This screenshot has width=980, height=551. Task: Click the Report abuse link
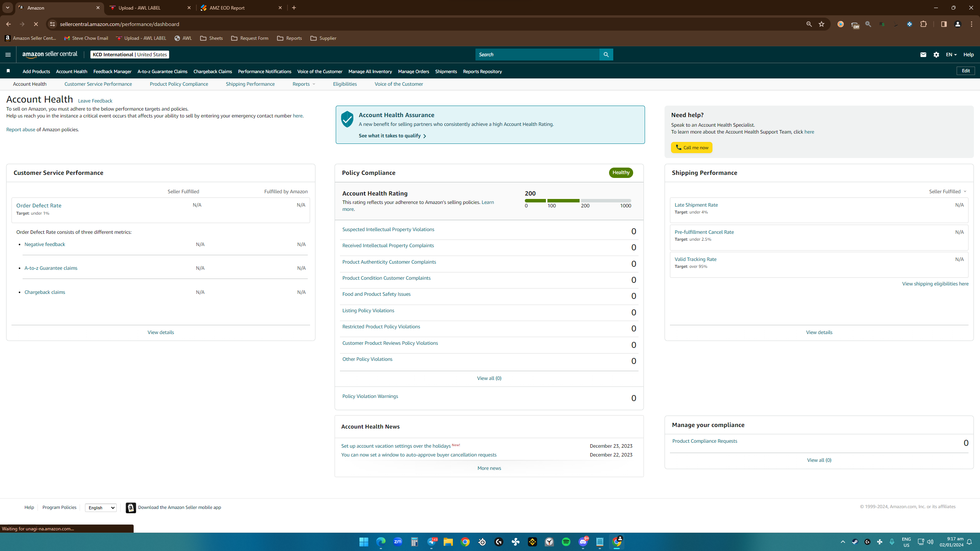pos(21,130)
